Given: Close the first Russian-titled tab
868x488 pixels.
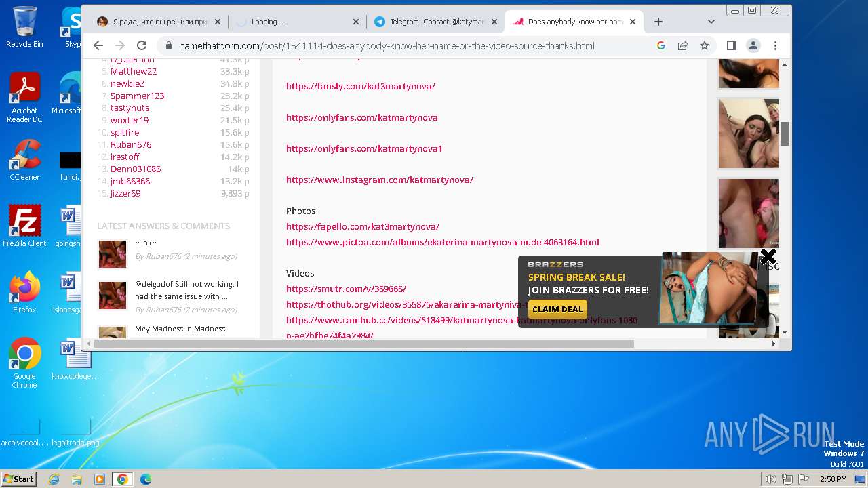Looking at the screenshot, I should 218,22.
